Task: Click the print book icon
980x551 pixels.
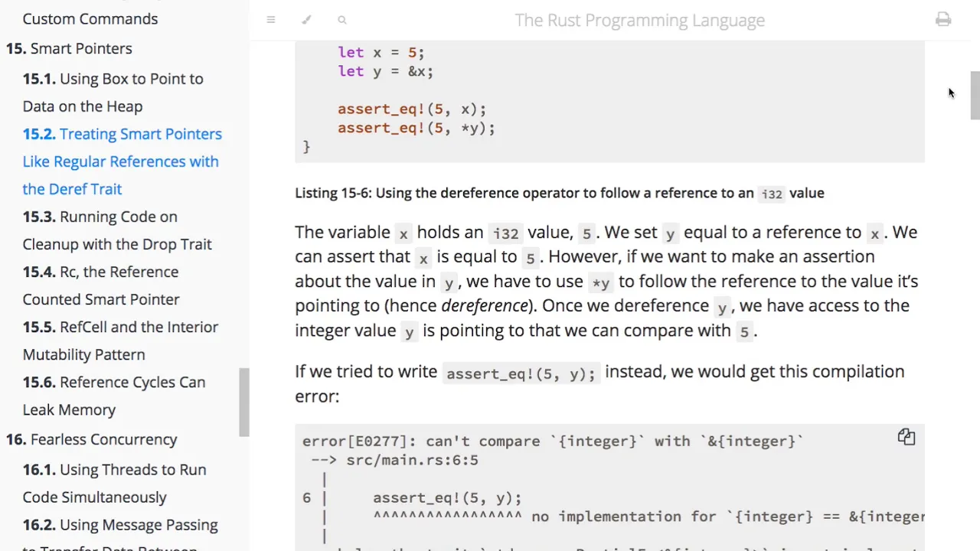Action: click(x=943, y=19)
